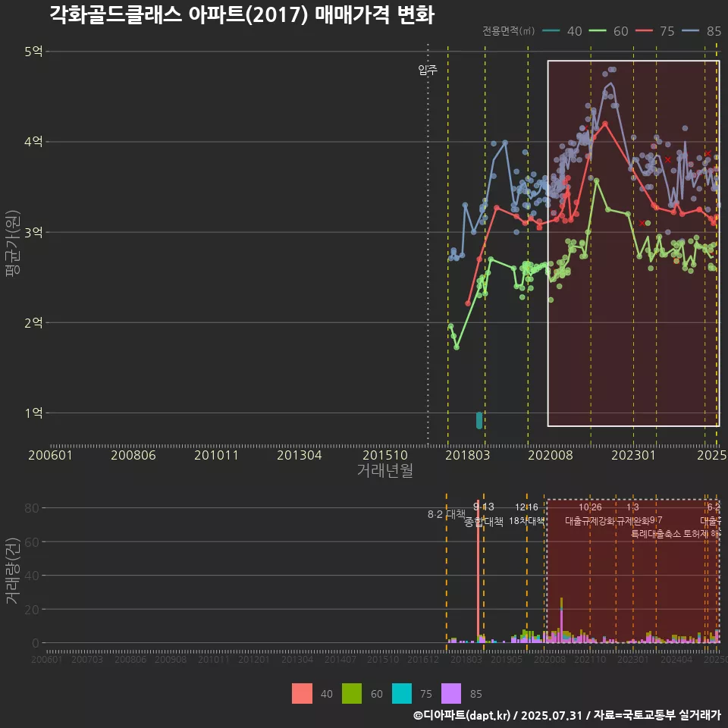Click 200703 on the volume chart axis

pos(86,659)
